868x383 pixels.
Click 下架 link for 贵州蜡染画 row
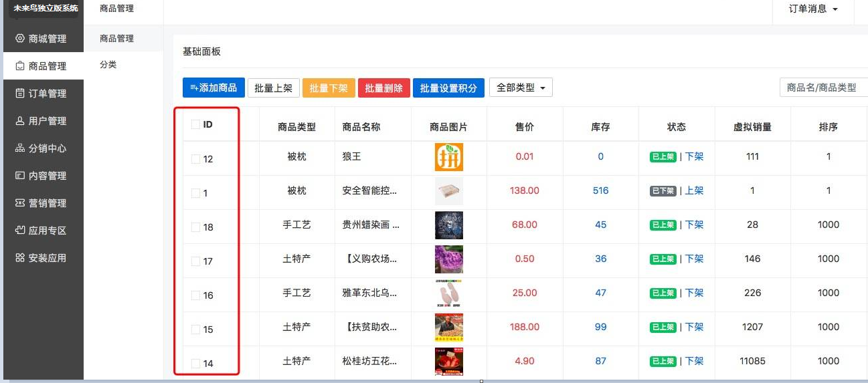[694, 225]
